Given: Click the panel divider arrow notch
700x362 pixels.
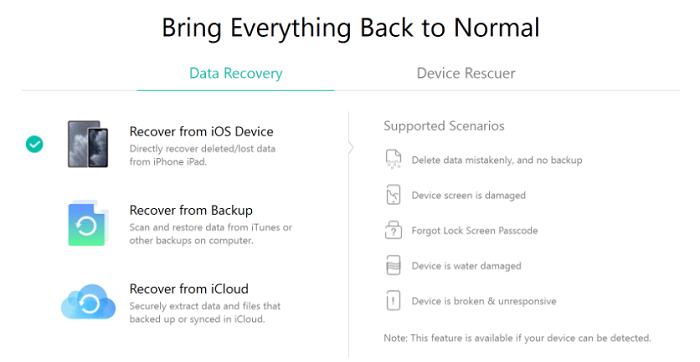Looking at the screenshot, I should pyautogui.click(x=350, y=147).
